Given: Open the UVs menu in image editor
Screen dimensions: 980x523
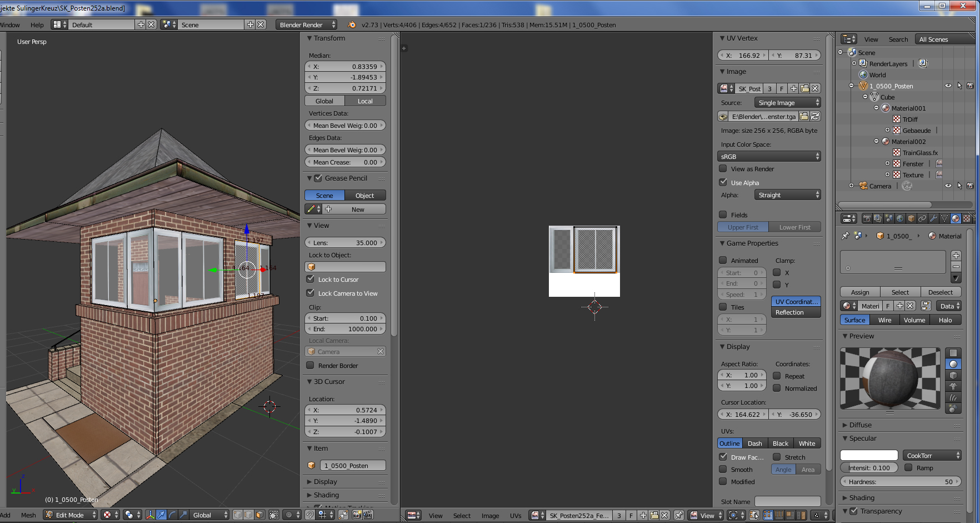Looking at the screenshot, I should coord(515,516).
